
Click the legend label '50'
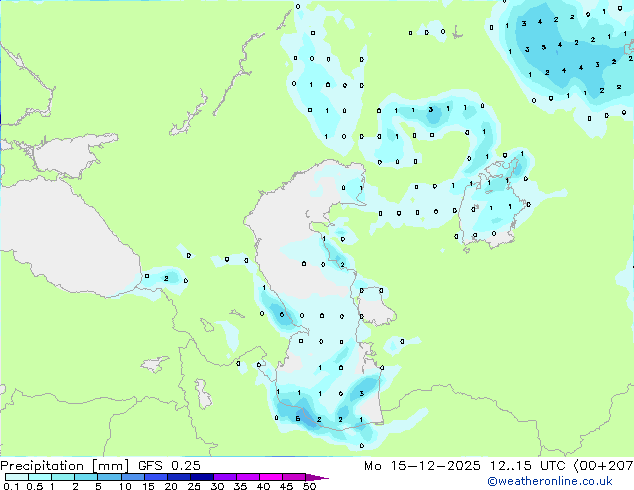point(310,486)
